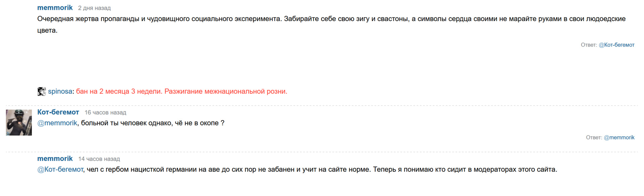Open Кот-бегемот's avatar picture

point(19,122)
